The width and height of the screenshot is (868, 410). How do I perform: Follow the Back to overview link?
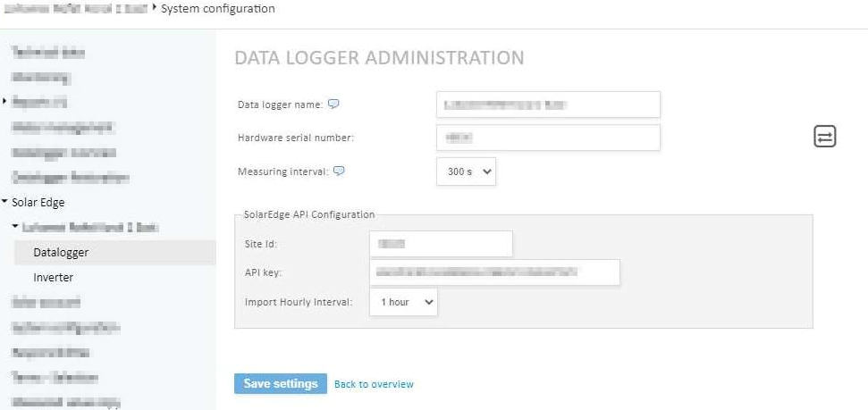click(x=374, y=384)
